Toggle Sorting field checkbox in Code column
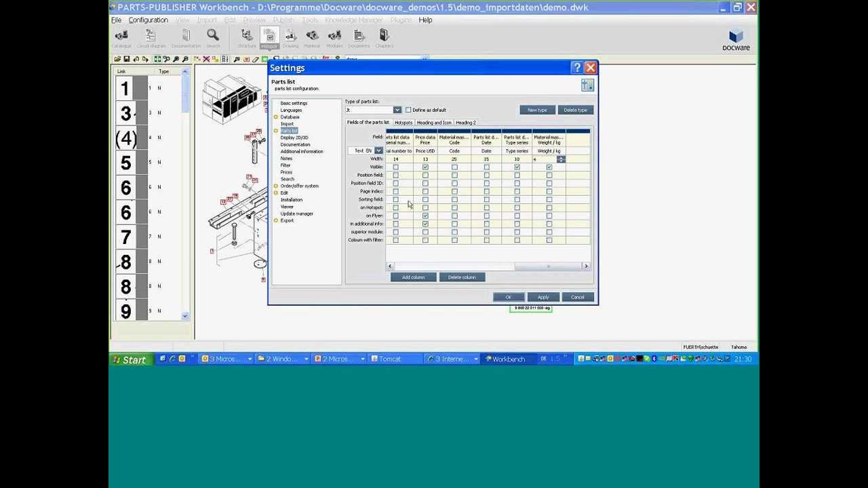Screen dimensions: 868x488 pyautogui.click(x=454, y=199)
